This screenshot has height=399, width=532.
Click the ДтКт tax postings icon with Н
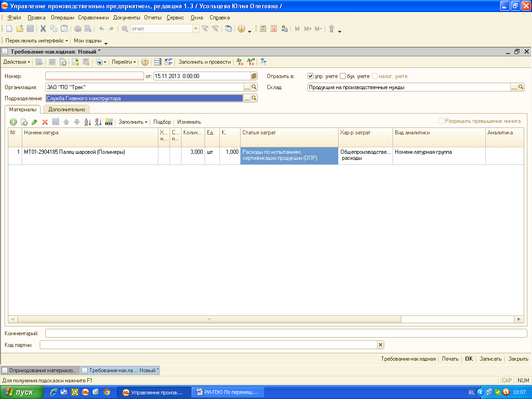pyautogui.click(x=251, y=62)
